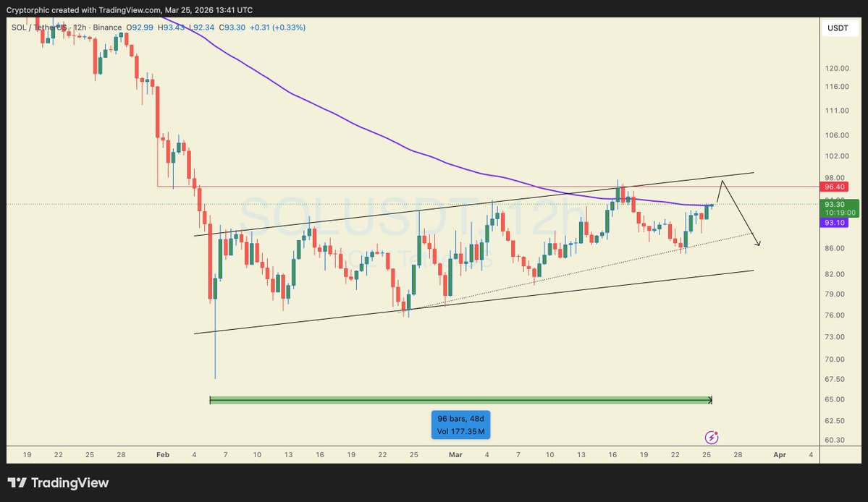Click the +0.33% change value in the legend

[x=290, y=27]
